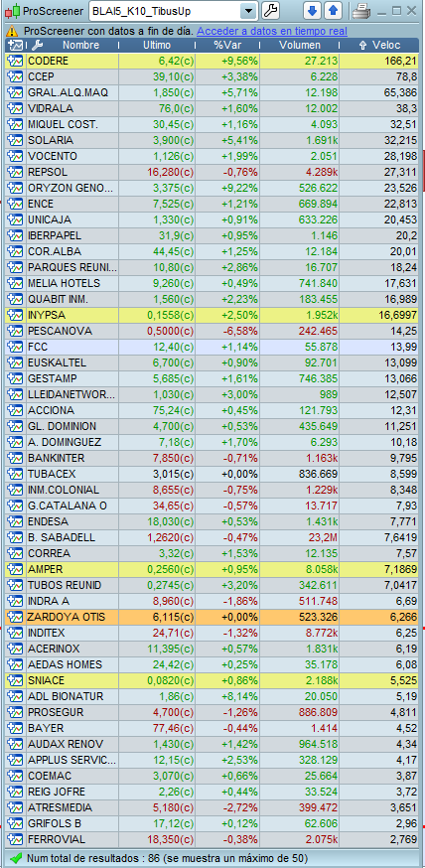Select the A. DOMINGUEZ name cell
425x868 pixels.
tap(72, 442)
